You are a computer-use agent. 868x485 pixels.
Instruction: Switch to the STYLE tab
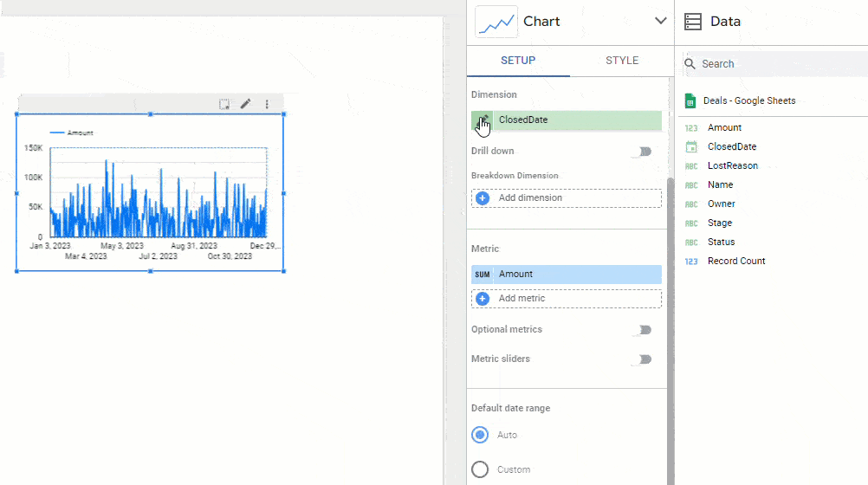pyautogui.click(x=622, y=61)
